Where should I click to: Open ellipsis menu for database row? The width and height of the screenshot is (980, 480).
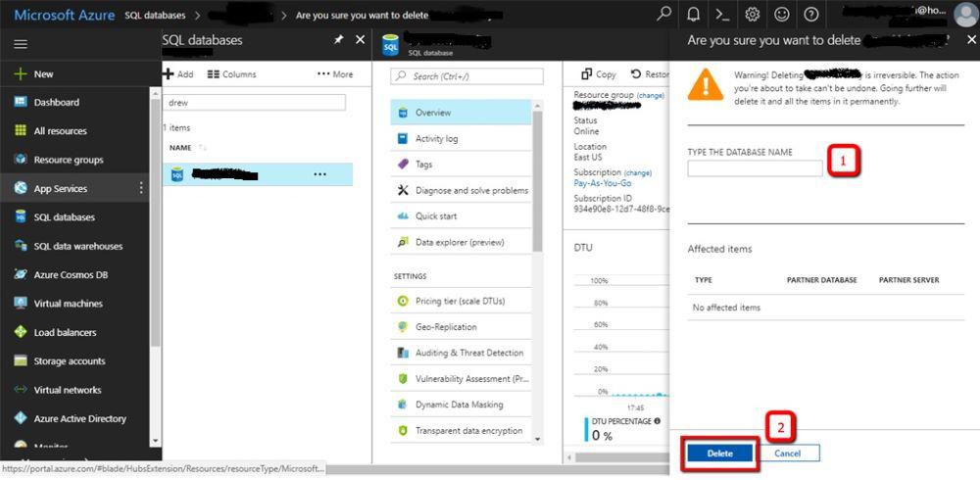click(x=320, y=174)
